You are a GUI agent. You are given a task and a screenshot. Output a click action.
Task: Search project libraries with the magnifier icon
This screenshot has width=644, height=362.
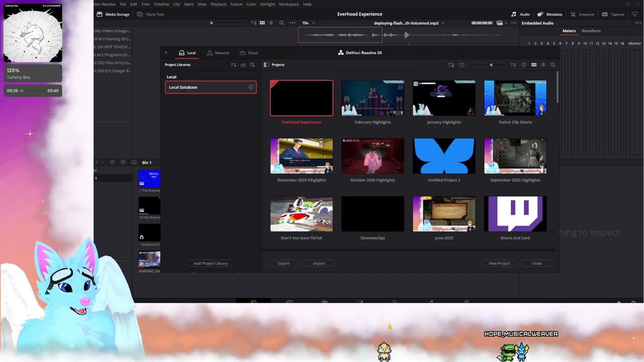[x=253, y=65]
